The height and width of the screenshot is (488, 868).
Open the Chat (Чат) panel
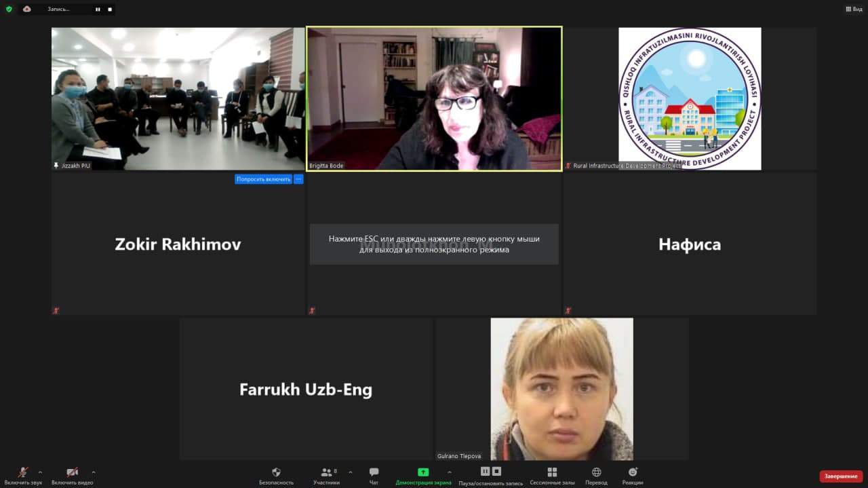point(374,472)
